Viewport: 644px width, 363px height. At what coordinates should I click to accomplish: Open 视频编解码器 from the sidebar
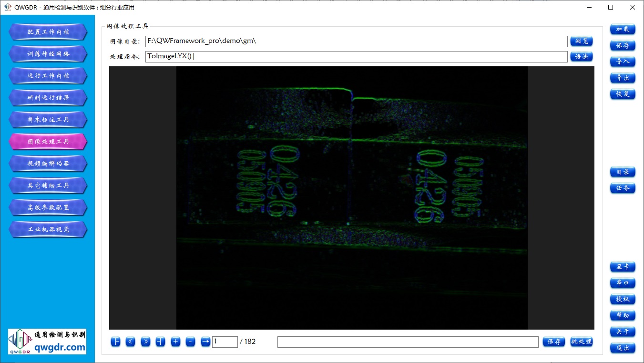click(48, 164)
